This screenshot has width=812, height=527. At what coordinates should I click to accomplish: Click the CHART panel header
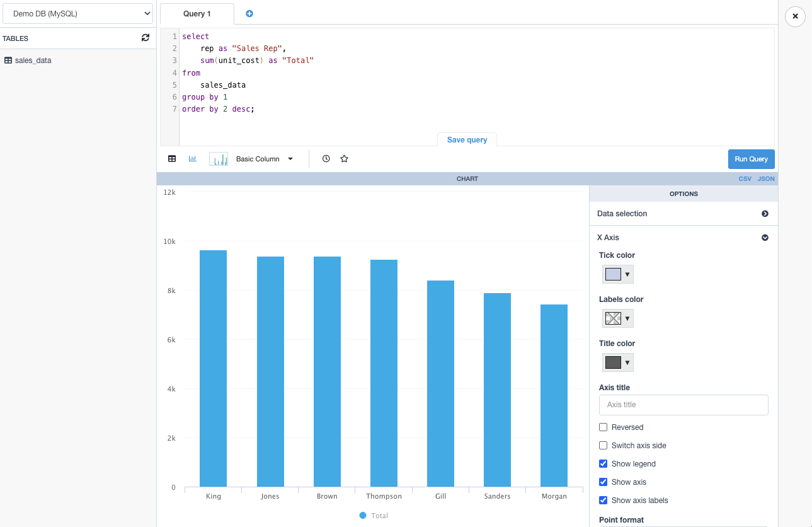(467, 179)
